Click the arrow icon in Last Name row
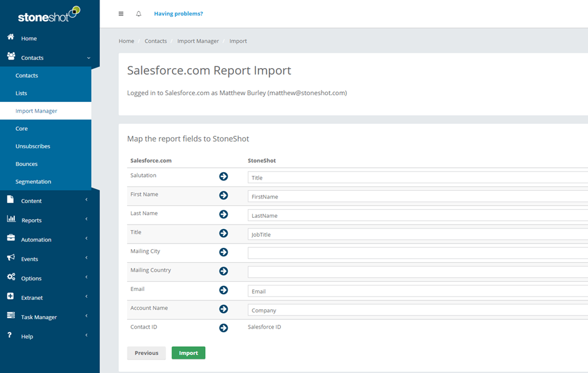This screenshot has height=373, width=588. [223, 214]
